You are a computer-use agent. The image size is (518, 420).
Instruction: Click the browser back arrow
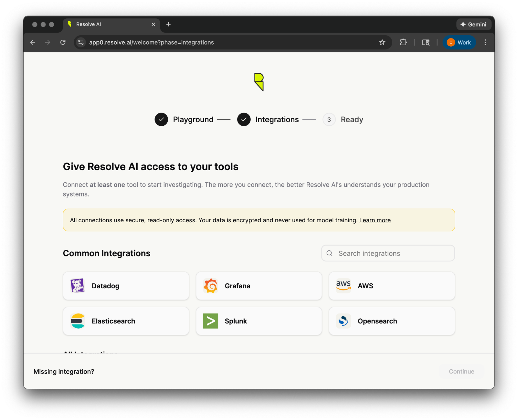click(x=33, y=42)
